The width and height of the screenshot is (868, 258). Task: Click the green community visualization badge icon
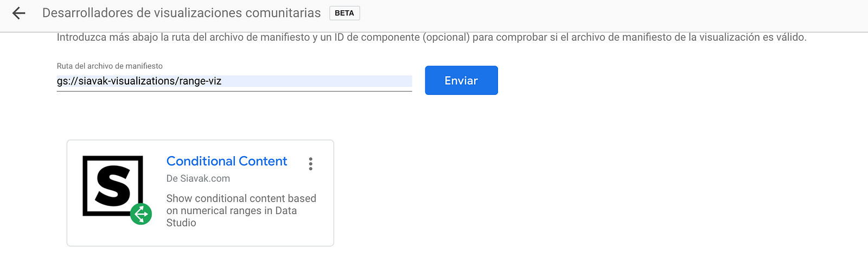141,214
